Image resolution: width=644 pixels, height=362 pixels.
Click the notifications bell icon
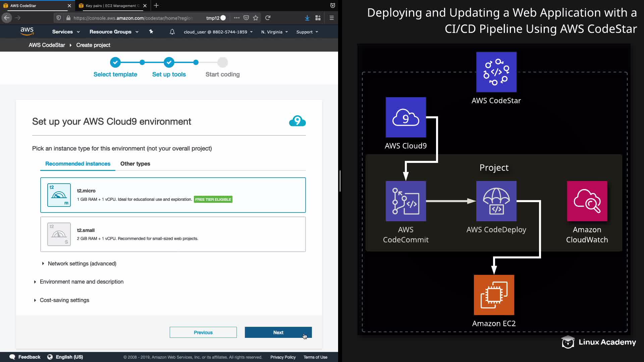pos(172,32)
